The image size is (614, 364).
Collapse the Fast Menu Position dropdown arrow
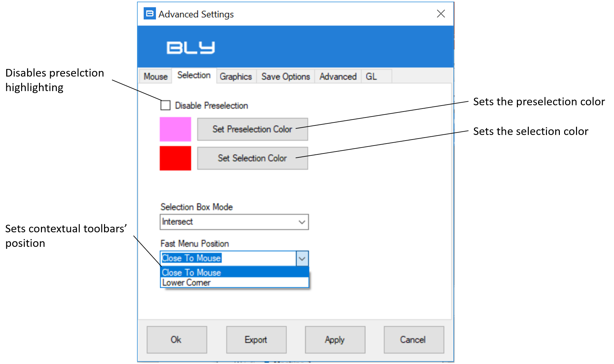coord(302,258)
